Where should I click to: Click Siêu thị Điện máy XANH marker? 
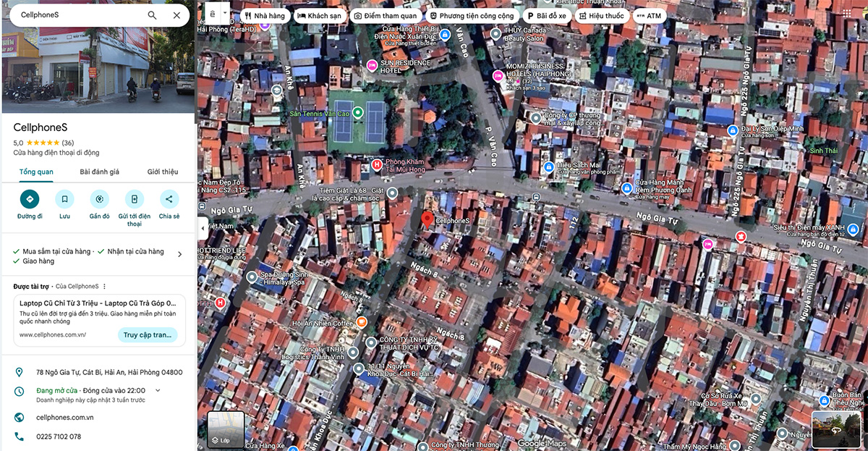click(854, 229)
